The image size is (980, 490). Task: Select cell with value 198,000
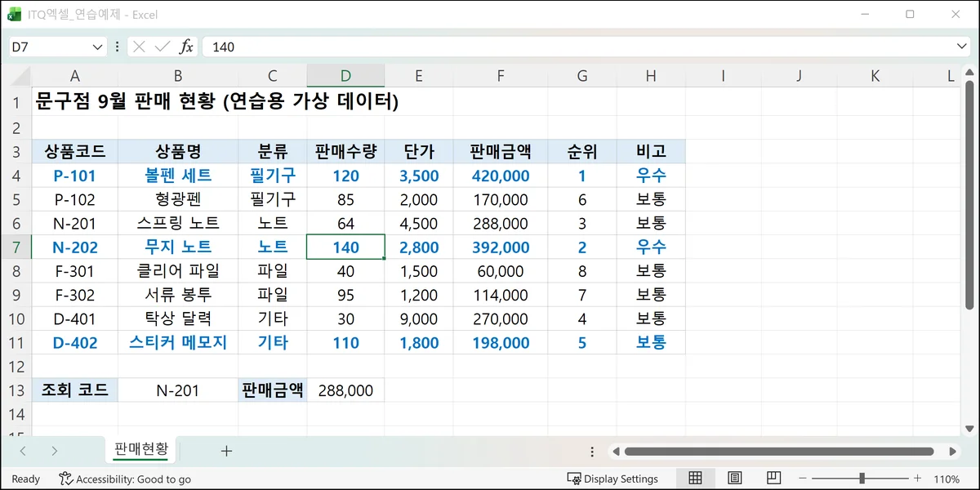point(501,343)
